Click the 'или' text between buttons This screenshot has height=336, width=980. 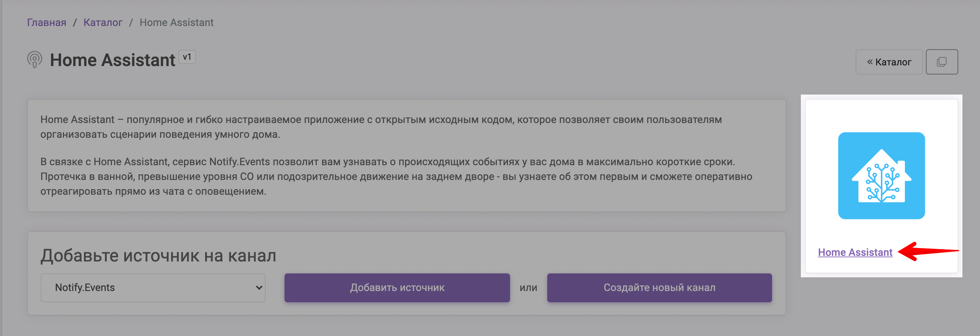(x=528, y=288)
